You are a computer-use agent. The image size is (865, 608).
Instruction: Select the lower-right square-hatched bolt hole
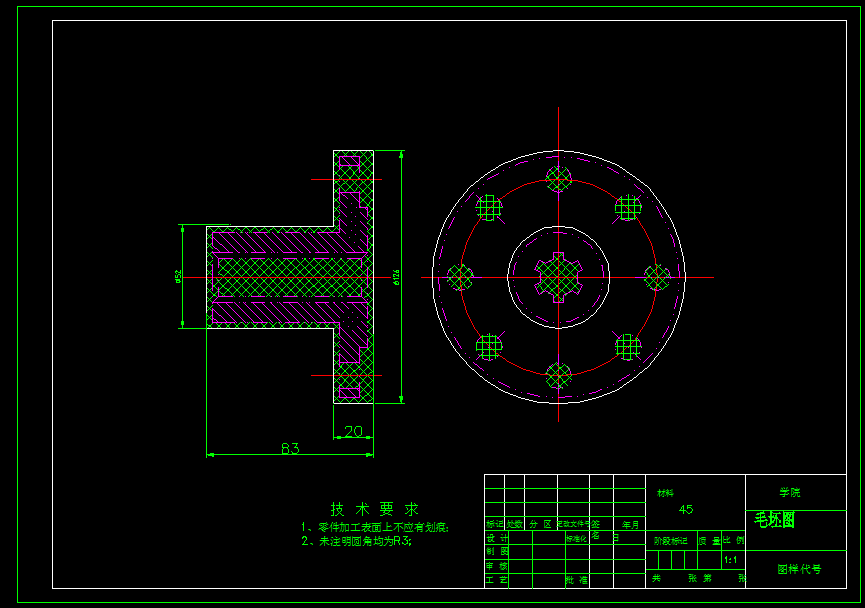[x=628, y=347]
